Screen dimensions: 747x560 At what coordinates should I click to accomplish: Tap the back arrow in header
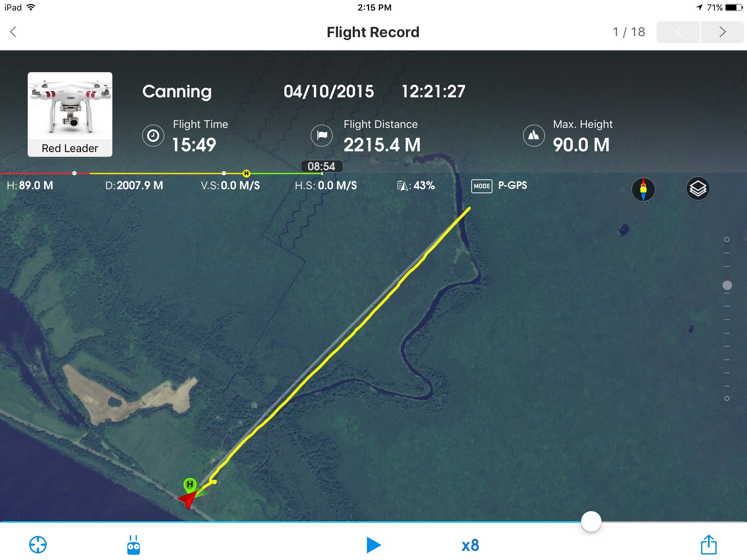coord(13,32)
